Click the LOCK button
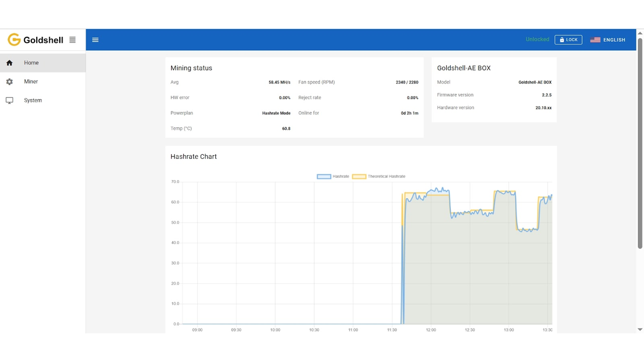The height and width of the screenshot is (362, 644). tap(569, 40)
